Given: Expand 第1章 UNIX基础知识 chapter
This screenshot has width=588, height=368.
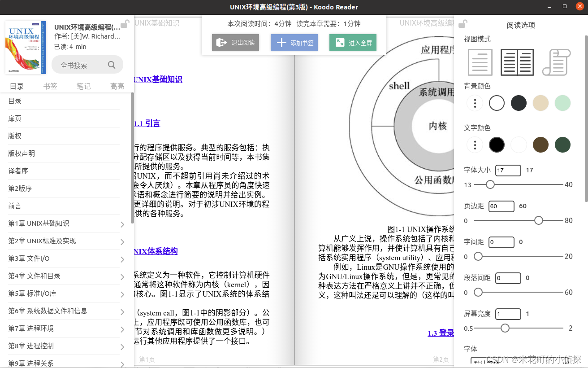Looking at the screenshot, I should pyautogui.click(x=122, y=224).
